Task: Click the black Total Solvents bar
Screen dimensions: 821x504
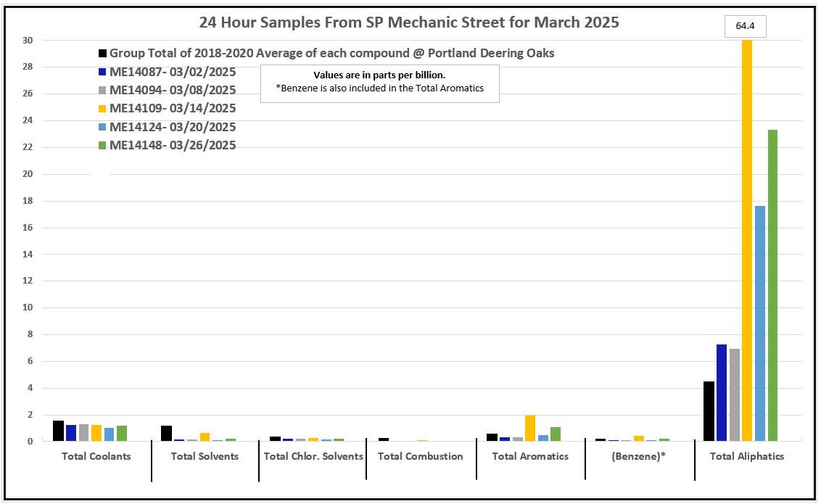Action: point(166,433)
